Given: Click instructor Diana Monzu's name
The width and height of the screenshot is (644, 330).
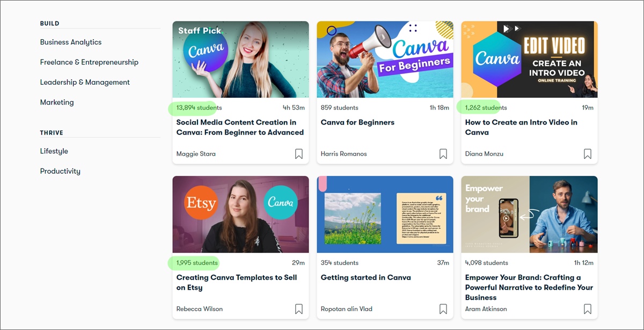Looking at the screenshot, I should 485,153.
